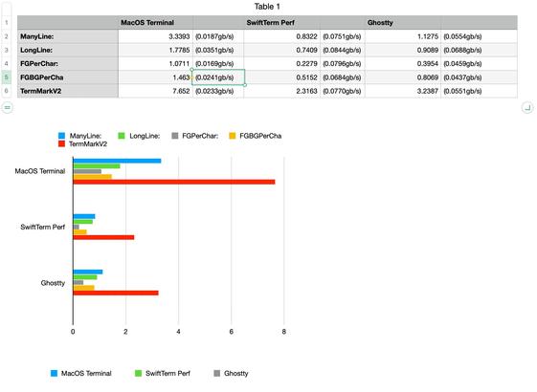Select cell with value 1.0711
This screenshot has height=392, width=537.
pyautogui.click(x=156, y=64)
